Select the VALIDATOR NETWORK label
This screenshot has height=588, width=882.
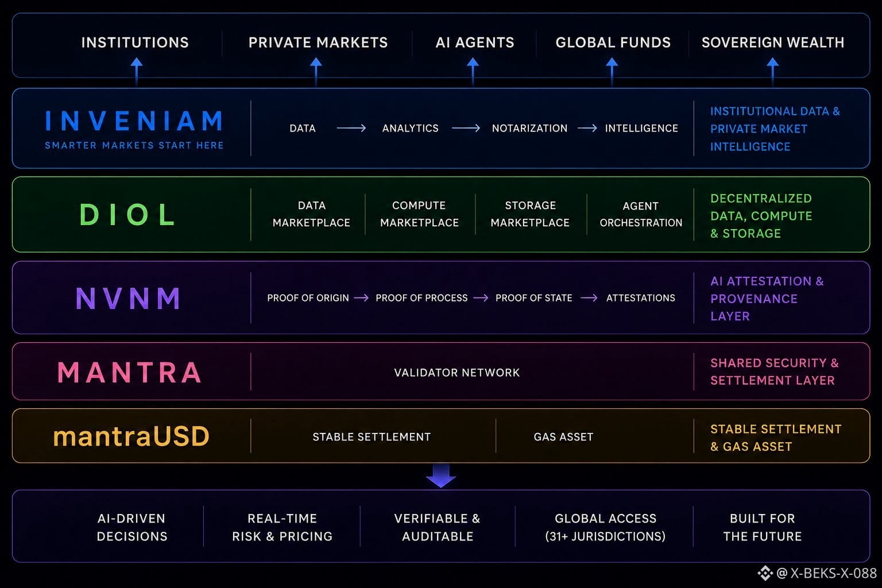[457, 373]
